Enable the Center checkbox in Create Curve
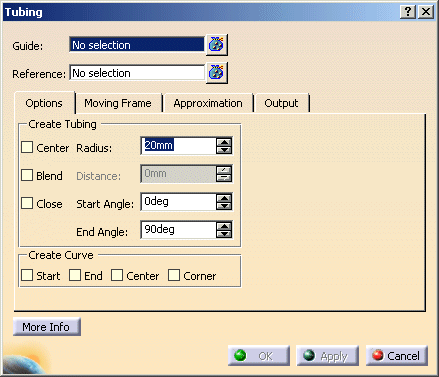 pyautogui.click(x=117, y=275)
